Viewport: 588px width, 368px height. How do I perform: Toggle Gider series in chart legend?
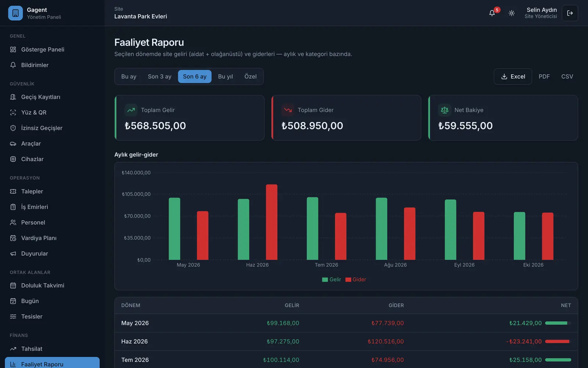(356, 280)
